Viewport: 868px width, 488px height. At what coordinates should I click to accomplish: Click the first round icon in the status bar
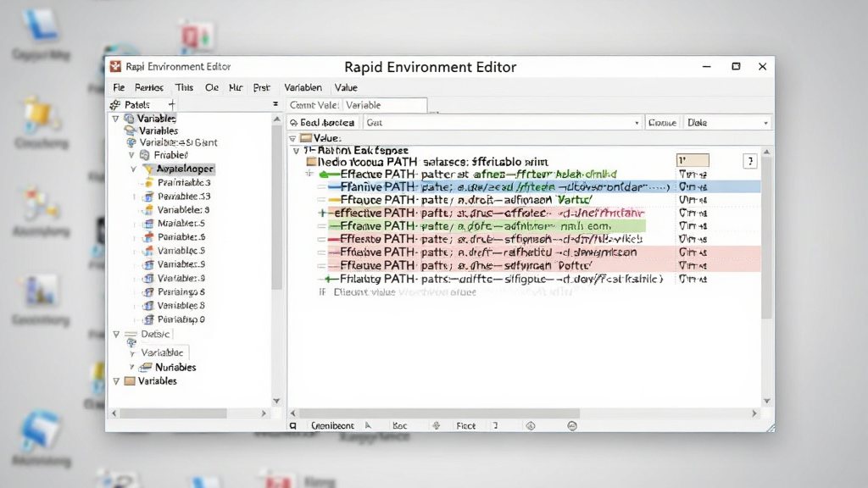click(531, 425)
